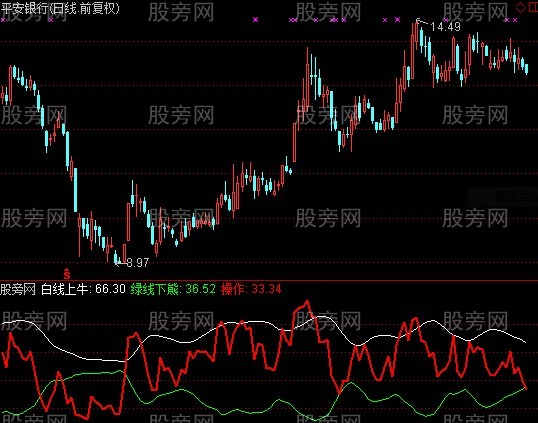Click the red square window icon beside the diamond
The width and height of the screenshot is (538, 423).
coord(534,7)
